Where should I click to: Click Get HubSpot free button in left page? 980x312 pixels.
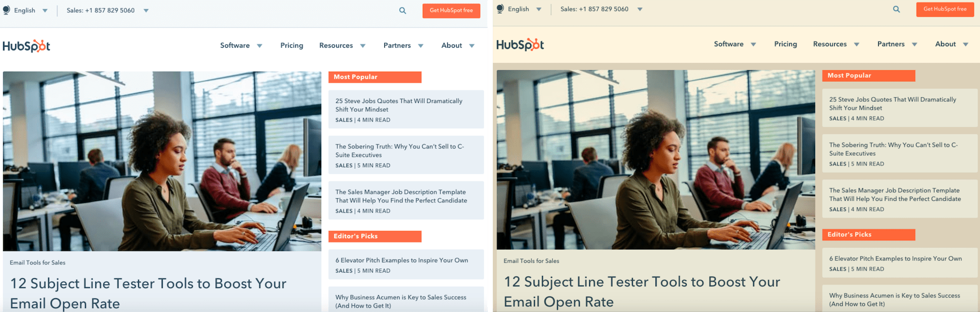(x=451, y=11)
